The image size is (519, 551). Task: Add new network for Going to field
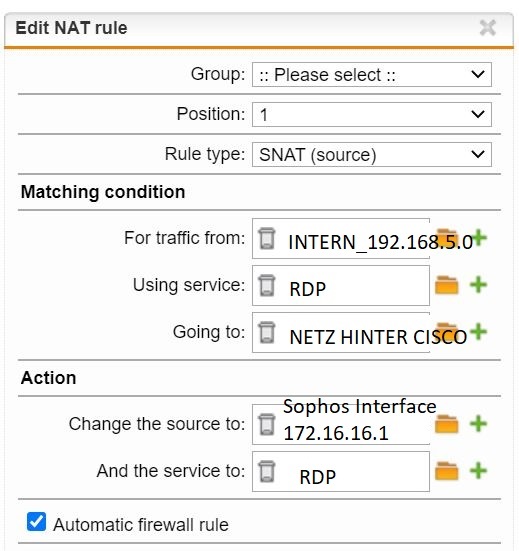(479, 331)
